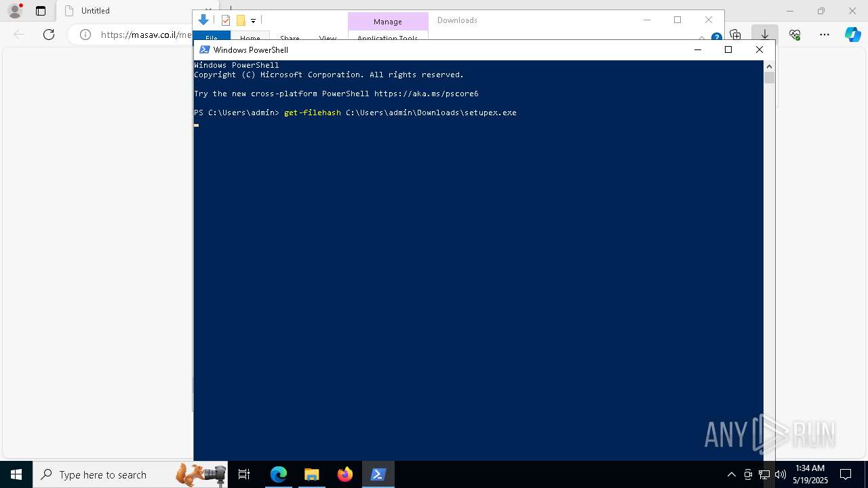Click the 'PS C:\Users\admin>' prompt
This screenshot has width=868, height=488.
pyautogui.click(x=237, y=113)
